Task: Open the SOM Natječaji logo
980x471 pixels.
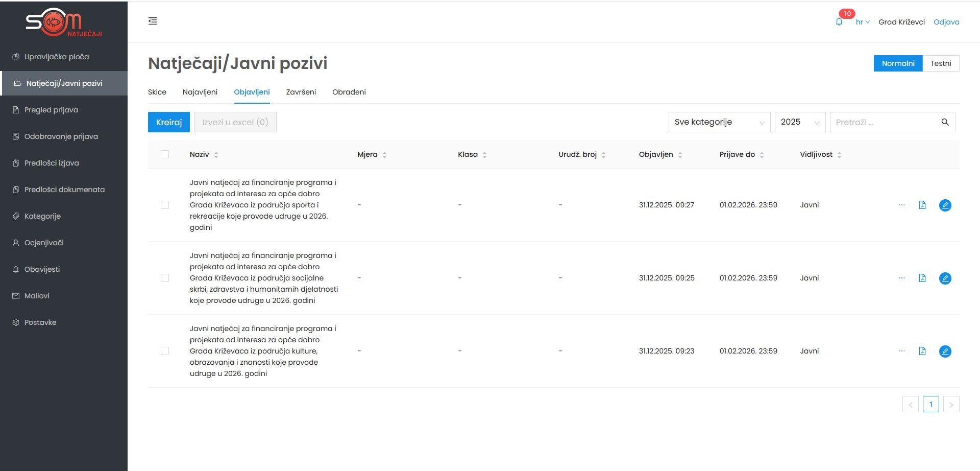Action: point(63,22)
